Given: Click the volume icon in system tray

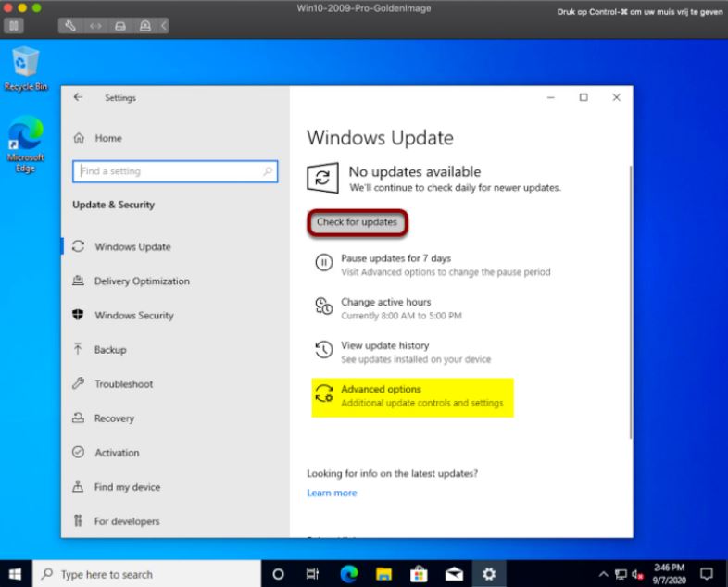Looking at the screenshot, I should coord(637,574).
